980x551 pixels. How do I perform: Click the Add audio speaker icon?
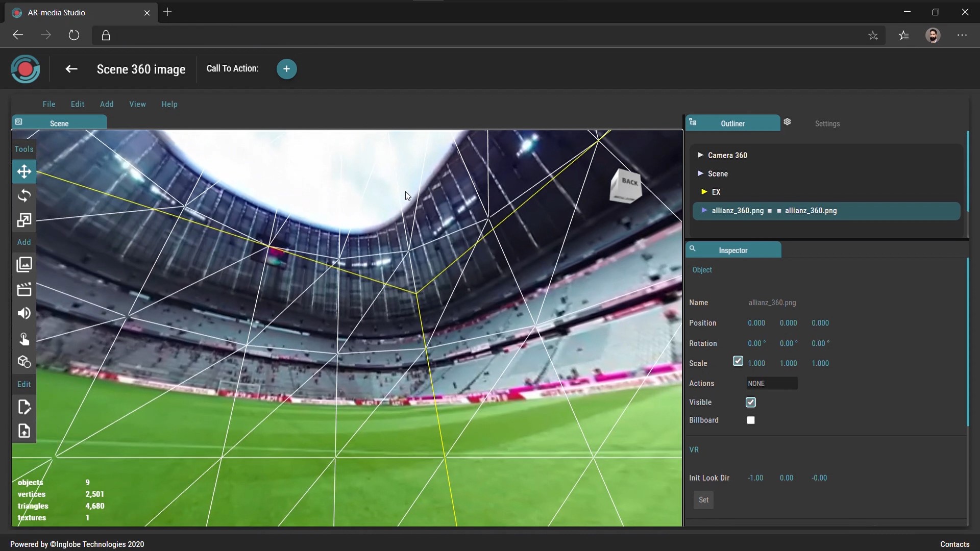click(x=24, y=313)
